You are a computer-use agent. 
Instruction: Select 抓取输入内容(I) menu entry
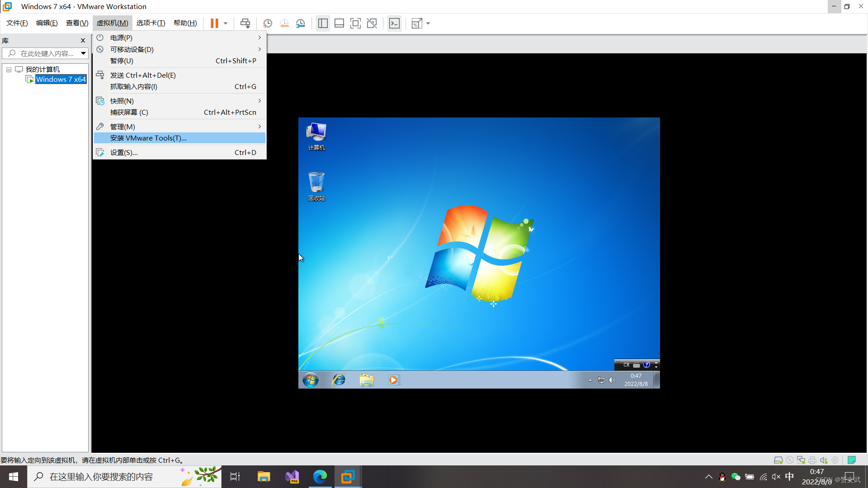coord(179,86)
